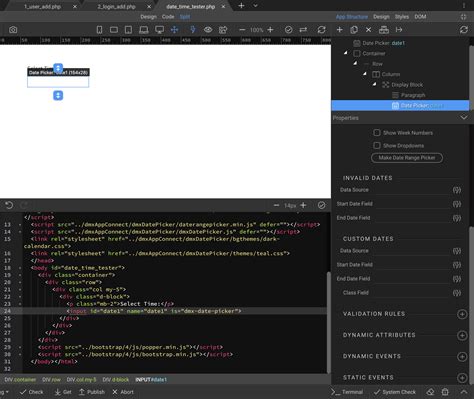This screenshot has height=399, width=474.
Task: Click the plus add component icon in App Structure
Action: point(339,30)
